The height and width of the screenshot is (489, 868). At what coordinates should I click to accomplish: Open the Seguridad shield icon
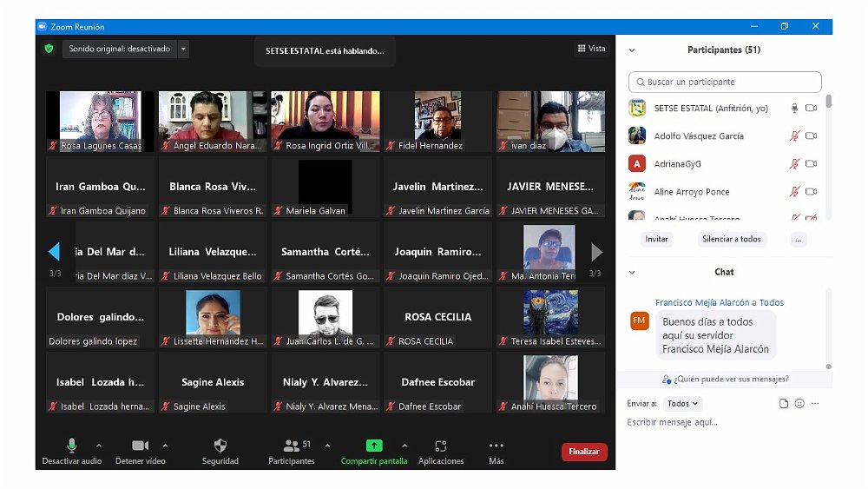220,446
